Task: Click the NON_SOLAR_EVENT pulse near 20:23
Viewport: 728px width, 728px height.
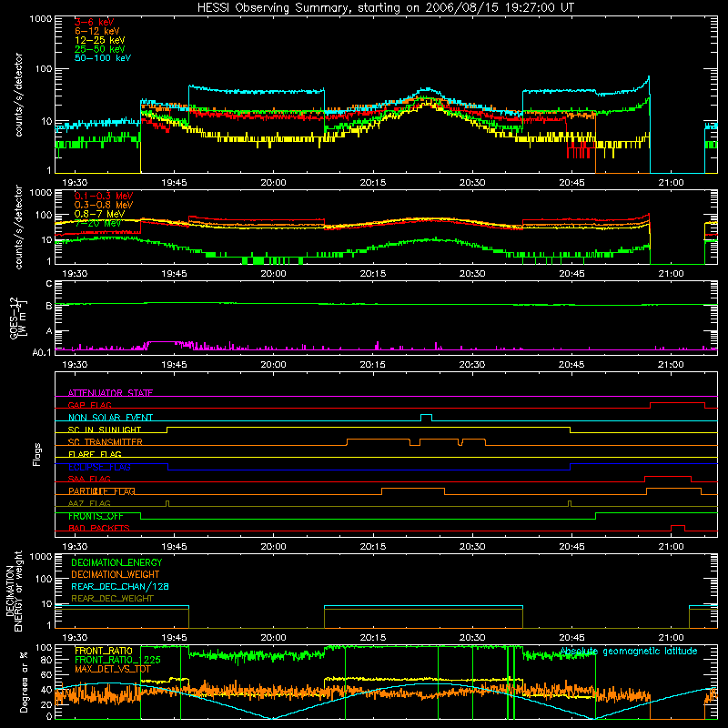Action: pyautogui.click(x=426, y=418)
